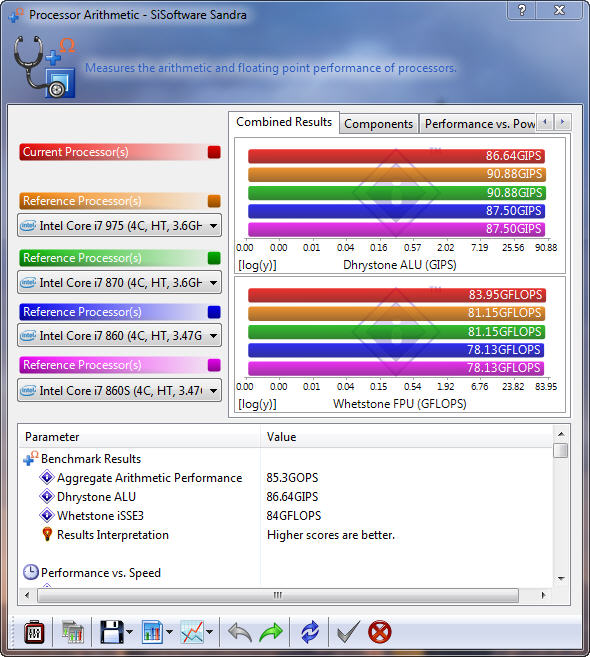Click the orange reference processor color swatch

(x=214, y=201)
